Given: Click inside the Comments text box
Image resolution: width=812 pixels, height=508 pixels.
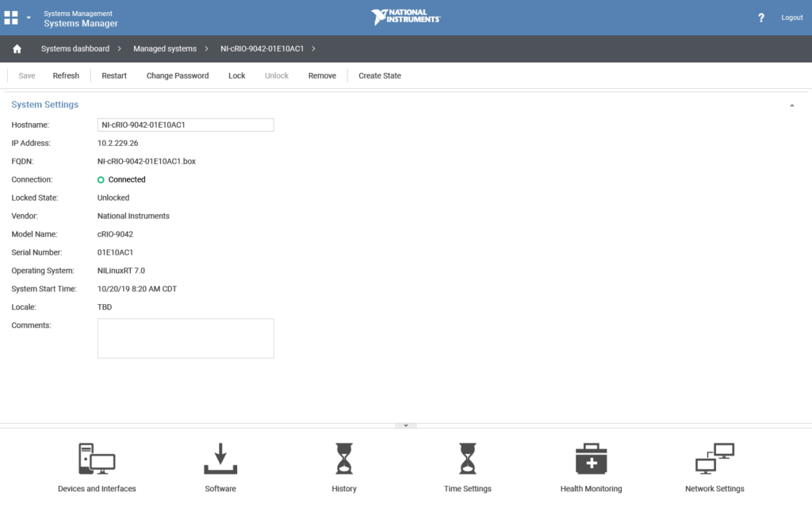Looking at the screenshot, I should click(x=186, y=338).
